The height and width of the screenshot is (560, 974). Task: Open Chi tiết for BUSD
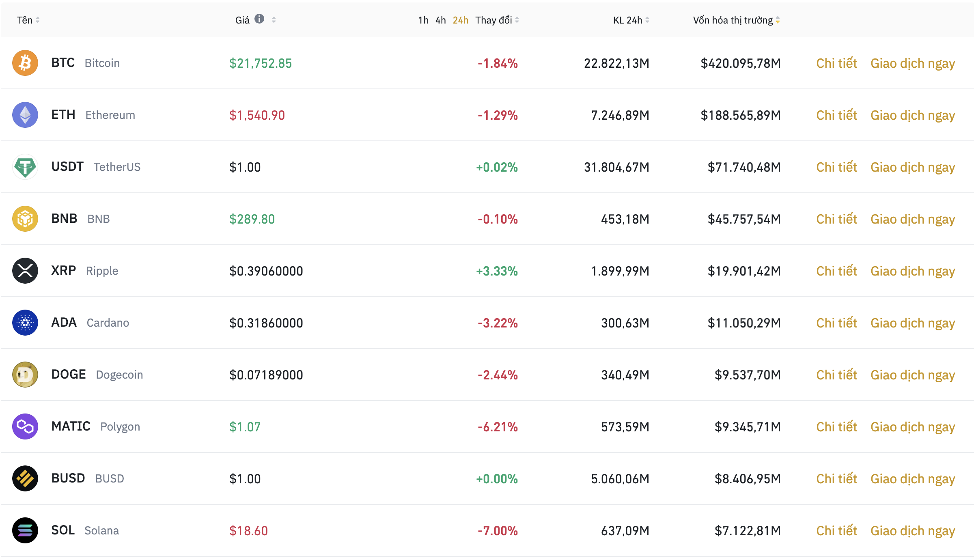(836, 479)
